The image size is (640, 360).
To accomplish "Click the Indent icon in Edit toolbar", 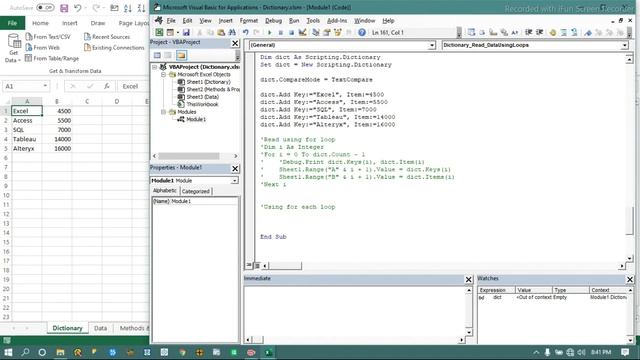I will (x=529, y=33).
